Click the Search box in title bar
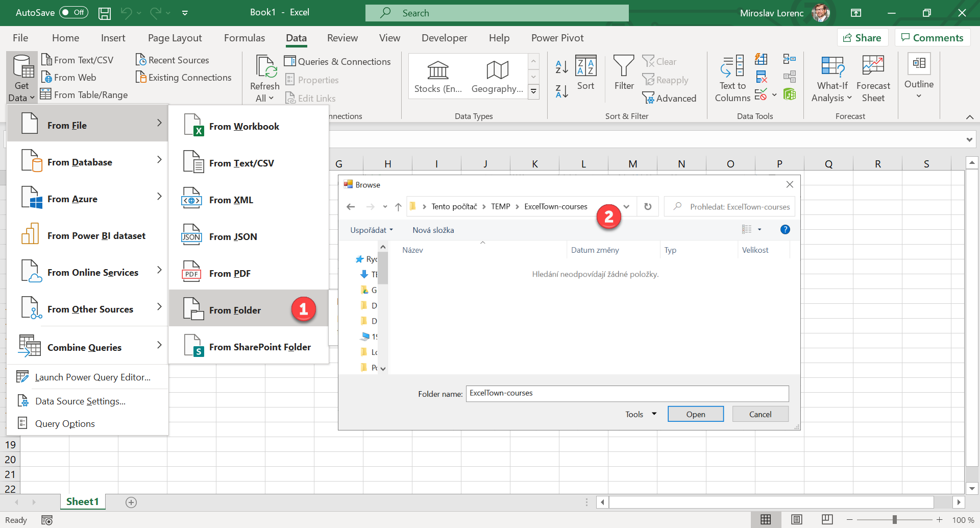This screenshot has width=980, height=528. click(497, 13)
